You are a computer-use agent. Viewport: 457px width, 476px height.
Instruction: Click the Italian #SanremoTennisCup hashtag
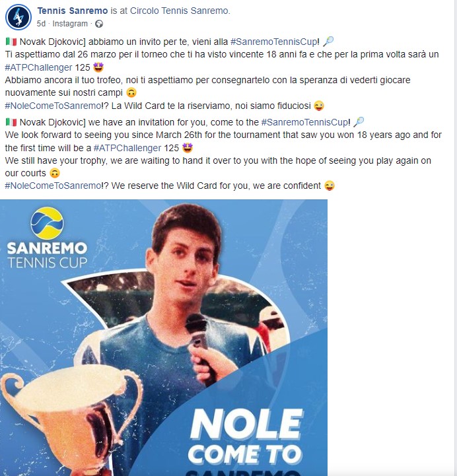(x=273, y=42)
